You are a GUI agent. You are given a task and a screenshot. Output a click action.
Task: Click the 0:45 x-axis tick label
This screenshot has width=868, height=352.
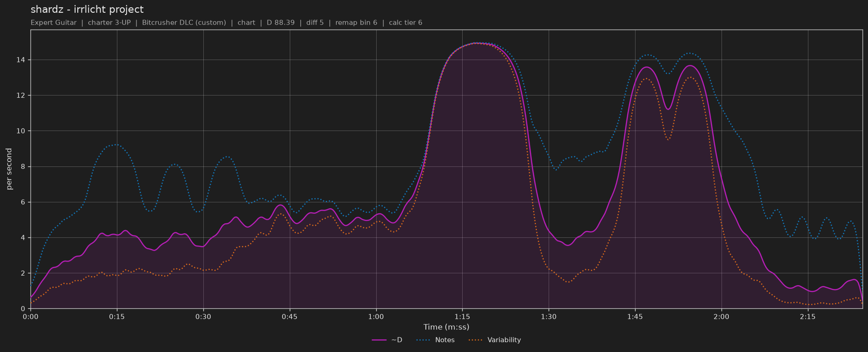click(290, 317)
